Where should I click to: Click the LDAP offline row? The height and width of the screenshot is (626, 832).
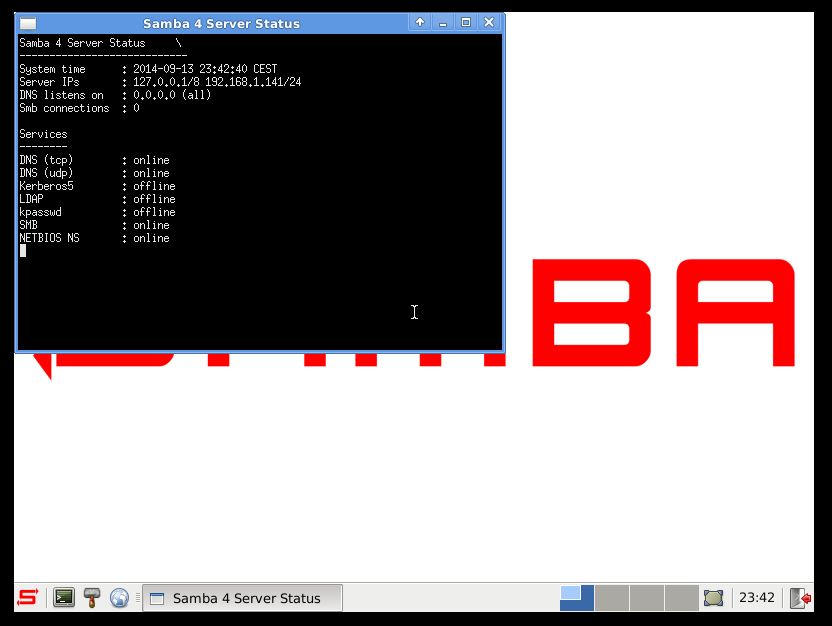point(97,199)
